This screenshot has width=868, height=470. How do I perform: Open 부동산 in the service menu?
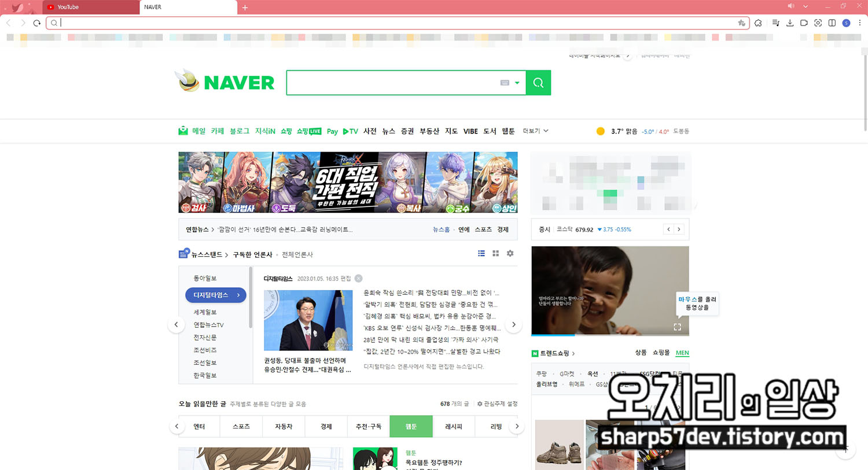click(429, 131)
